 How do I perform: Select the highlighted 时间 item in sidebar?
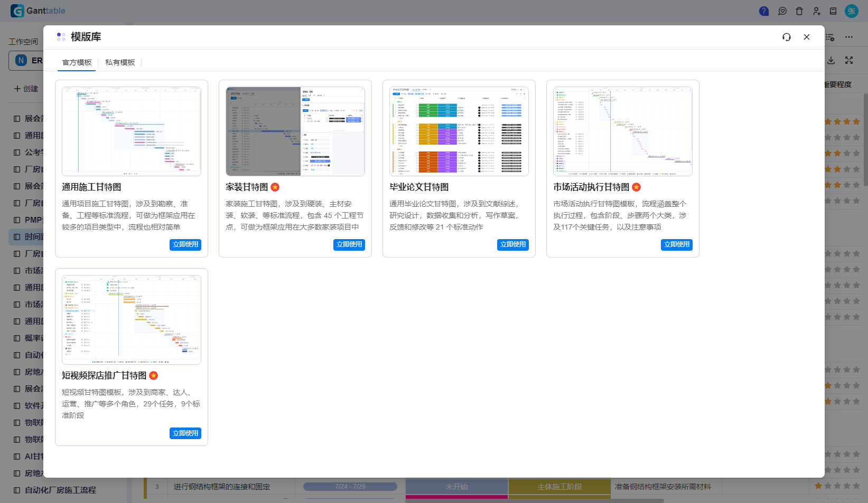click(x=26, y=237)
